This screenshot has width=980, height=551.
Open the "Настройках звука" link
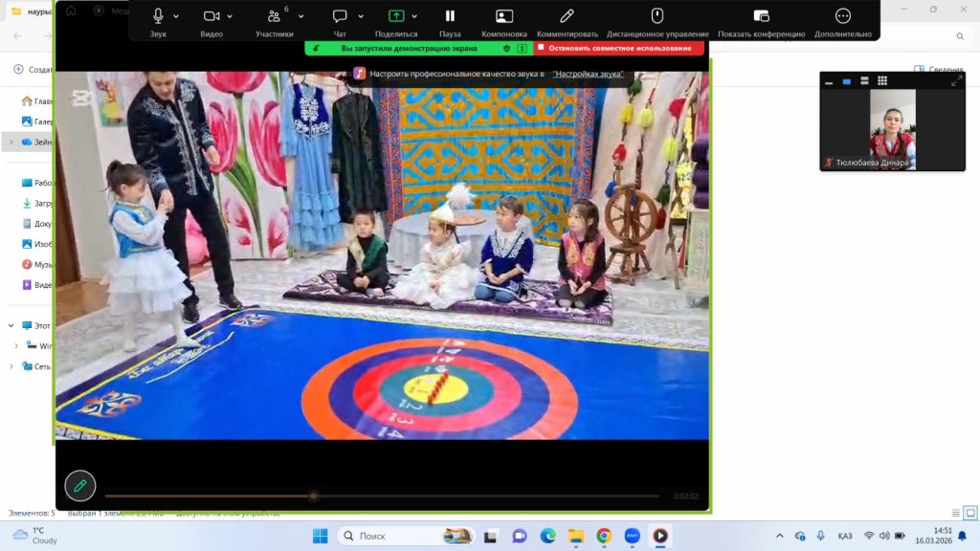(x=588, y=74)
